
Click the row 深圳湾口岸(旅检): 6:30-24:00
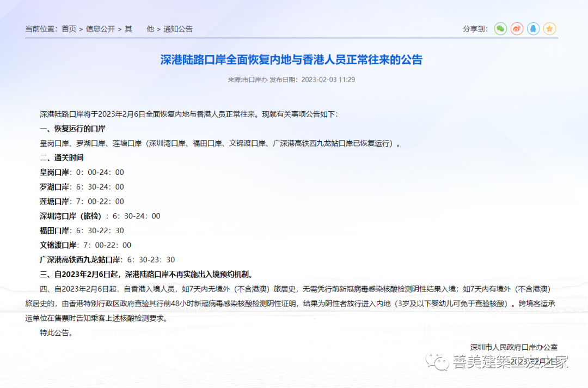click(x=100, y=216)
